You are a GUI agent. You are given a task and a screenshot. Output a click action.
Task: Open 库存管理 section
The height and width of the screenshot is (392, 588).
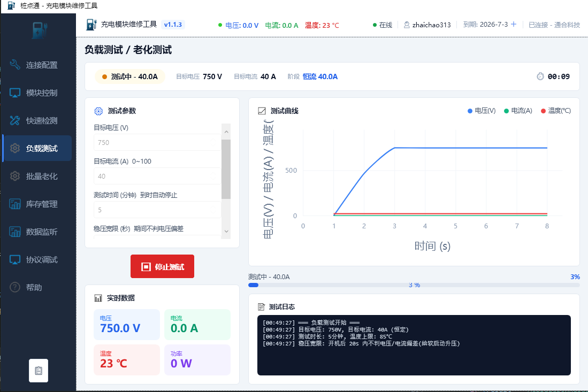click(x=37, y=204)
